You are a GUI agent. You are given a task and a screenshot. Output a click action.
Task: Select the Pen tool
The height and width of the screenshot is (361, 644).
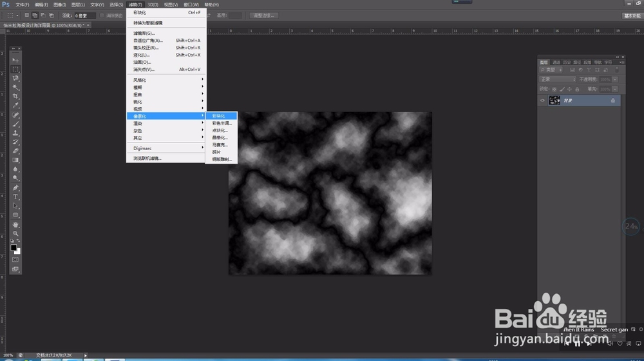click(x=15, y=188)
